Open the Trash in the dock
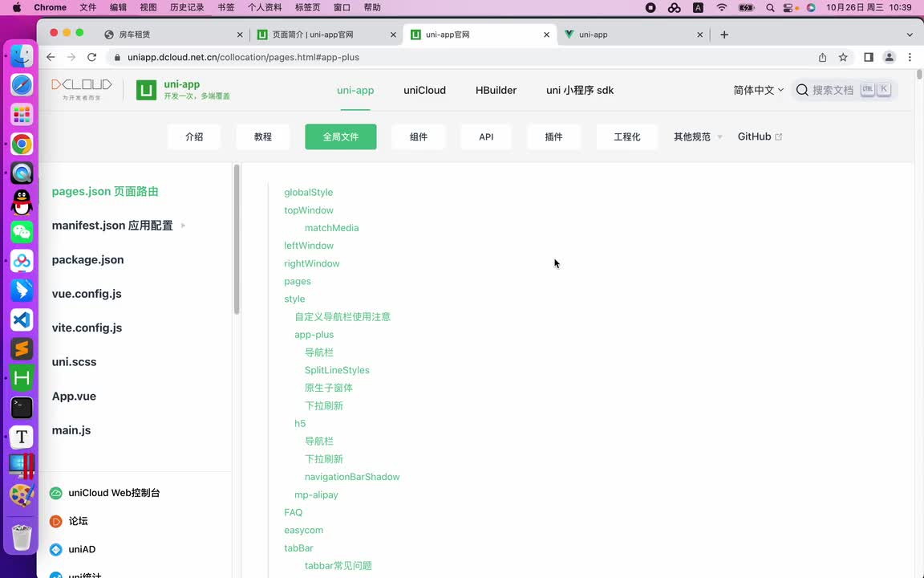924x578 pixels. [22, 537]
